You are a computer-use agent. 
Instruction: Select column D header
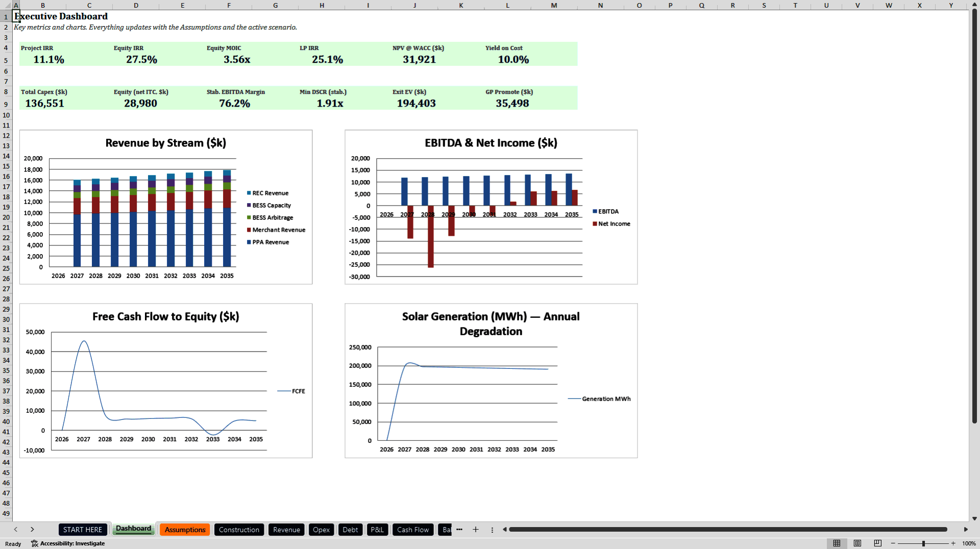click(x=136, y=5)
